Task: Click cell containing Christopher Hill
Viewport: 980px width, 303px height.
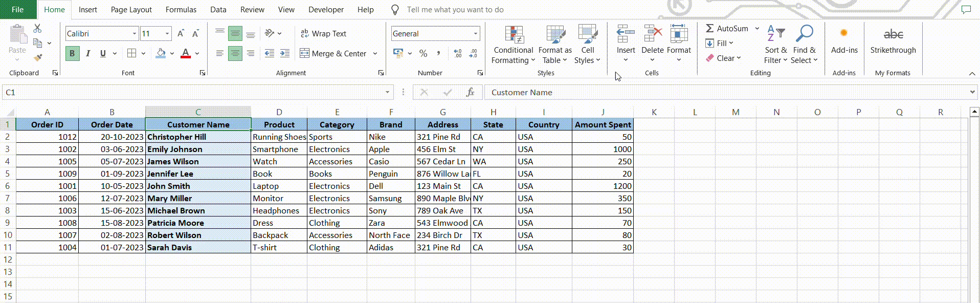Action: [x=198, y=137]
